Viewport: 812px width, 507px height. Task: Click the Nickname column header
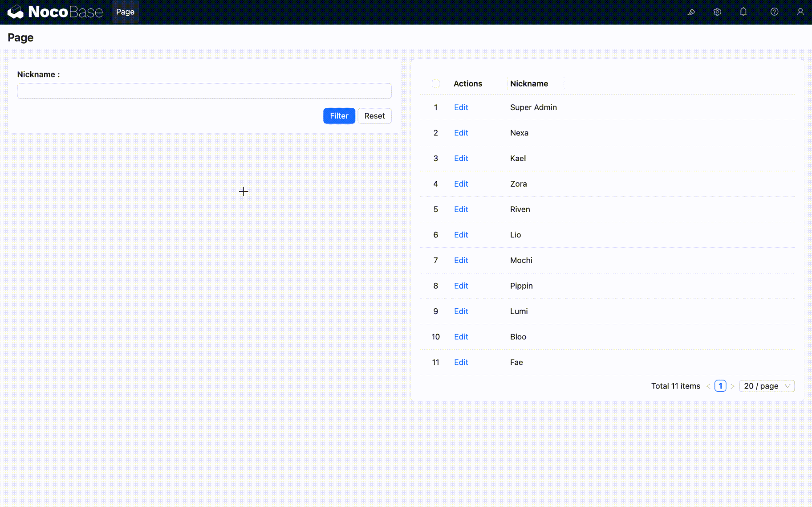pos(529,84)
